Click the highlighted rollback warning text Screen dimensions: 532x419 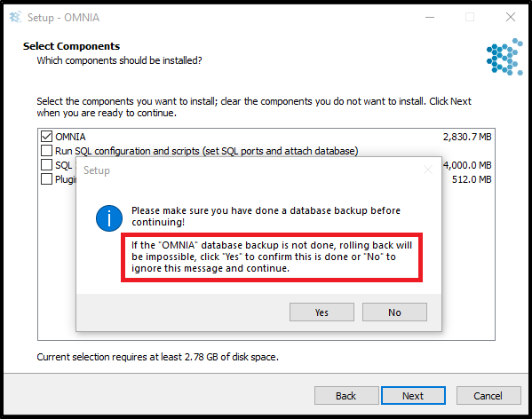tap(272, 257)
